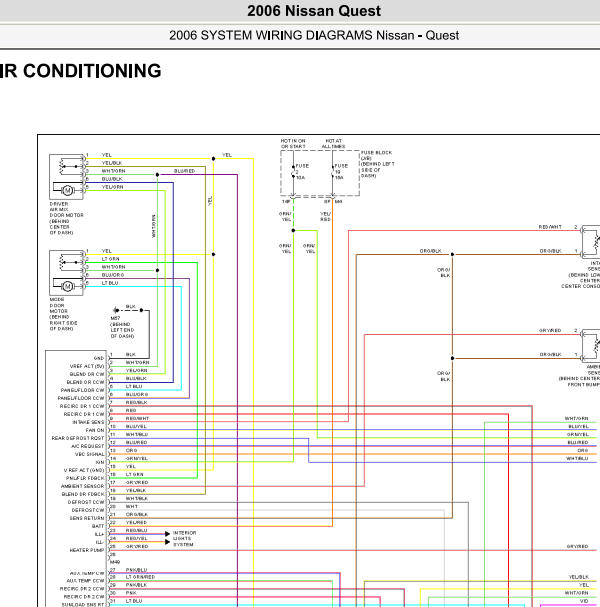Click the "RED/WHT" label near the intake sensor

(550, 227)
